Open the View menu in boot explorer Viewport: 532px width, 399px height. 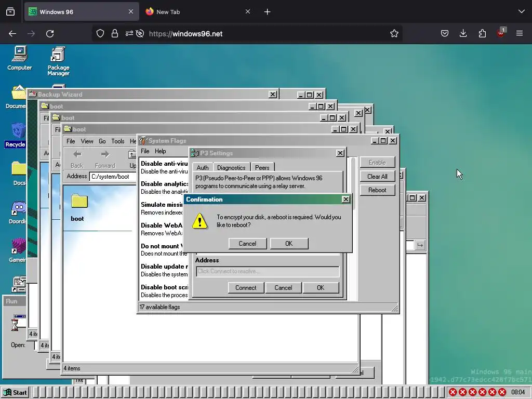tap(87, 141)
